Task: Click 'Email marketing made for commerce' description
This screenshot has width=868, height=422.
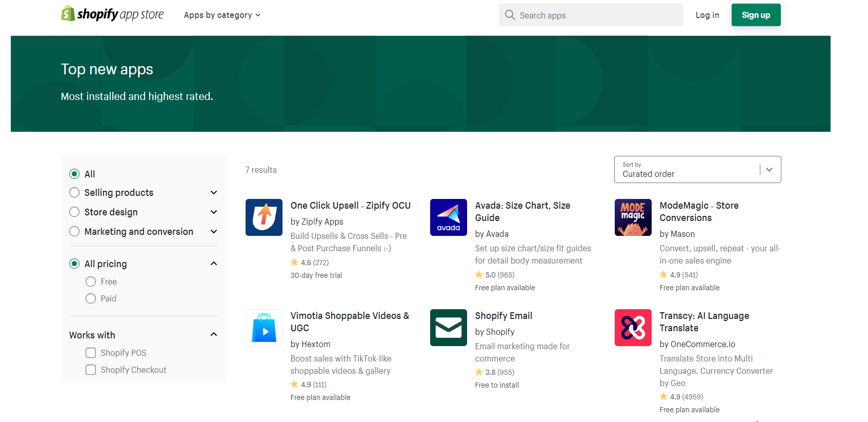Action: pos(522,352)
